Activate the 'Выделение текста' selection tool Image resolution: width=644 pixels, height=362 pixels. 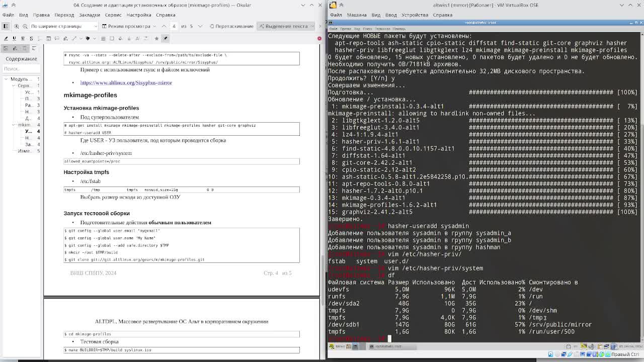(x=283, y=26)
